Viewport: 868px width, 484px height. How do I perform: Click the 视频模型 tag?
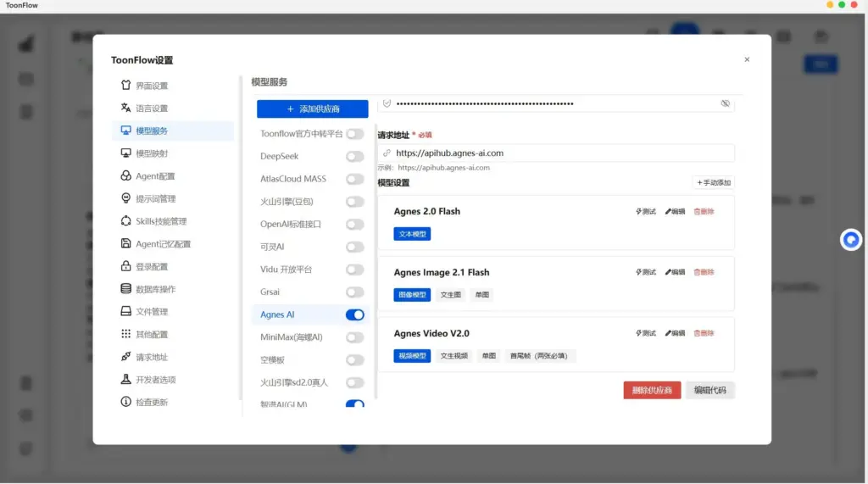coord(412,355)
